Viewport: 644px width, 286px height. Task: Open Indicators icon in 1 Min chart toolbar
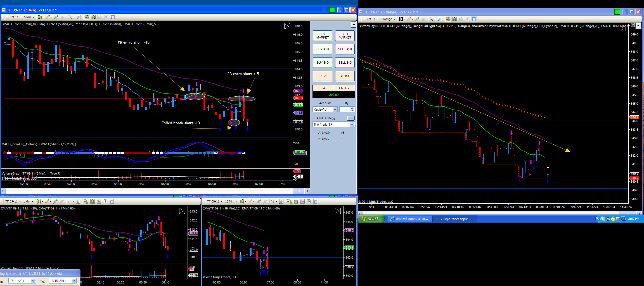click(x=99, y=201)
